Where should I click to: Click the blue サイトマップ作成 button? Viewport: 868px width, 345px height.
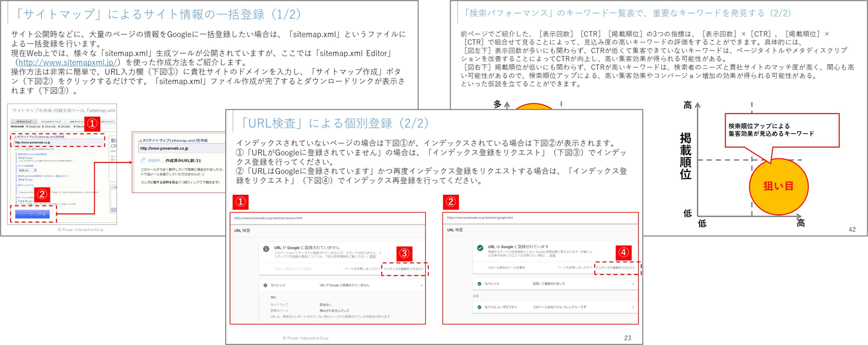(33, 214)
